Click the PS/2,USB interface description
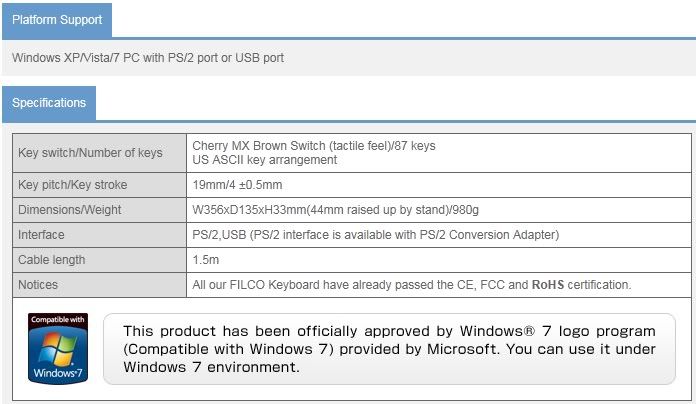The height and width of the screenshot is (404, 696). [x=376, y=235]
